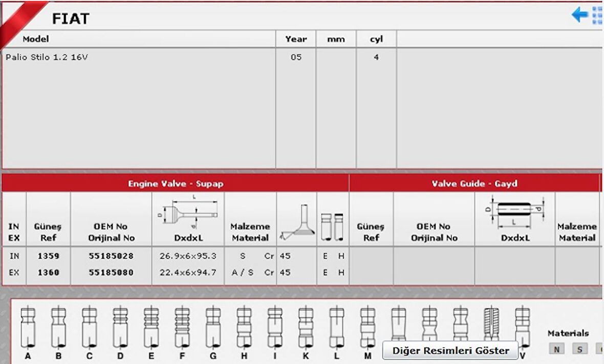Click the valve seat angle icon

point(297,222)
